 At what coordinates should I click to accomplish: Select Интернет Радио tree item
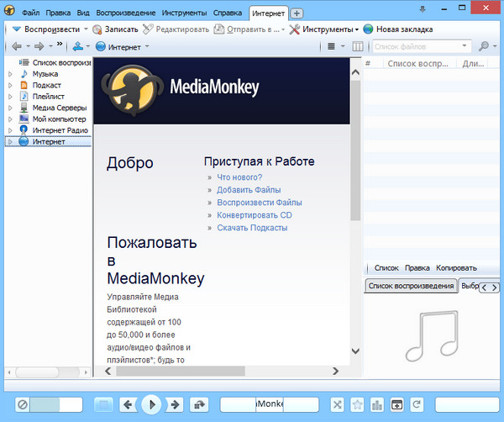[60, 130]
